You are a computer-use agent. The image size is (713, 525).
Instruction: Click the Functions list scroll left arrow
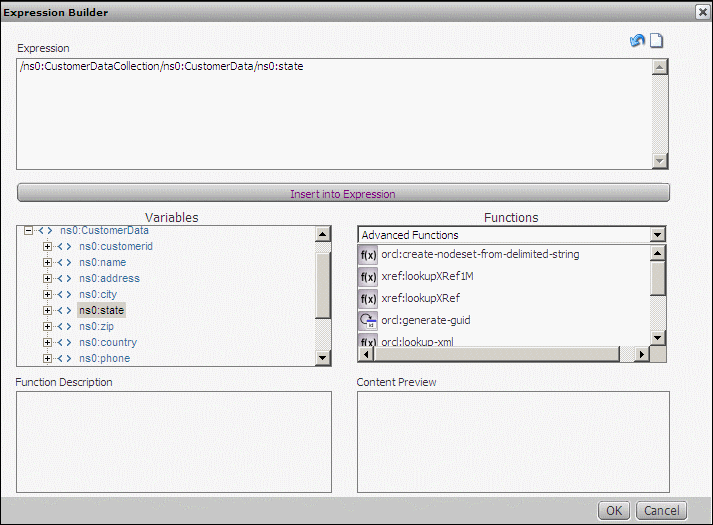pos(366,354)
